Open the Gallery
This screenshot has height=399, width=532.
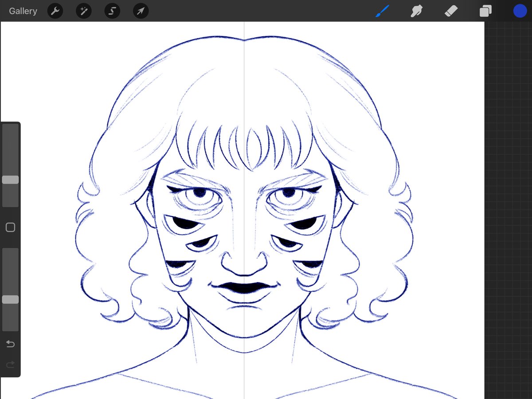coord(23,11)
